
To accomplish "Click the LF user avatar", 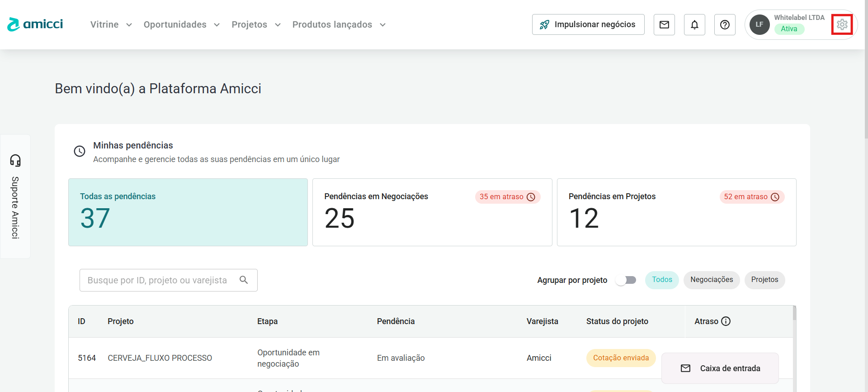I will tap(759, 24).
